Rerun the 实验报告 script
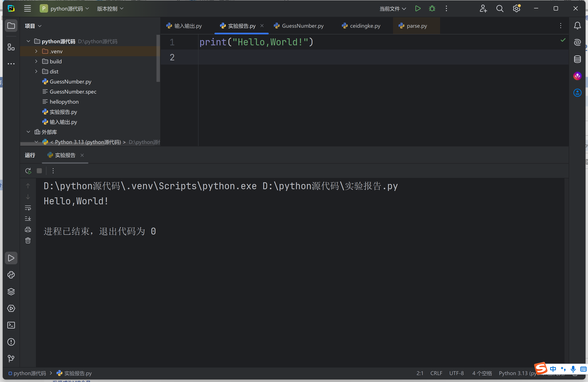Screen dimensions: 588x382 [28, 171]
